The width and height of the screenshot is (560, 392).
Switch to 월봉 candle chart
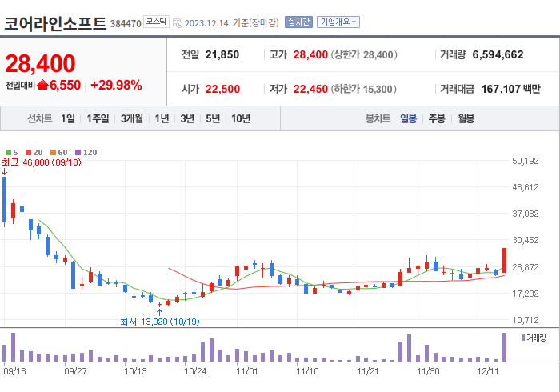[466, 118]
